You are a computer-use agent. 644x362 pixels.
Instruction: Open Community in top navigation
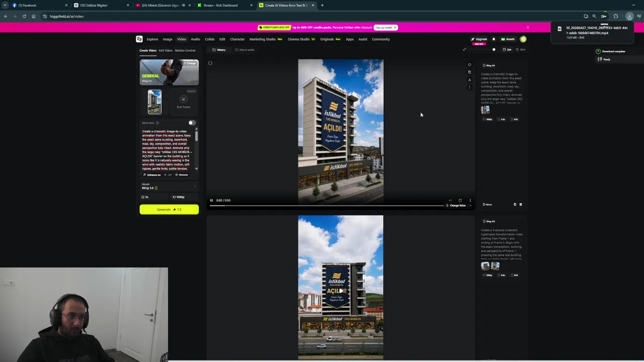click(381, 39)
